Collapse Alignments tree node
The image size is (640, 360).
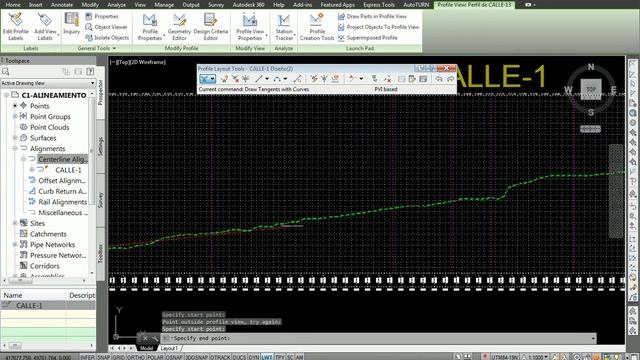15,149
